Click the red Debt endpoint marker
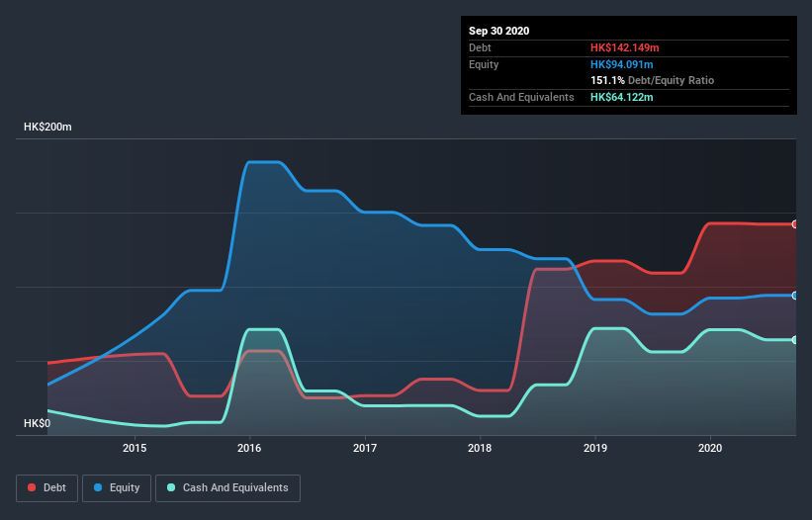Image resolution: width=812 pixels, height=520 pixels. point(795,224)
